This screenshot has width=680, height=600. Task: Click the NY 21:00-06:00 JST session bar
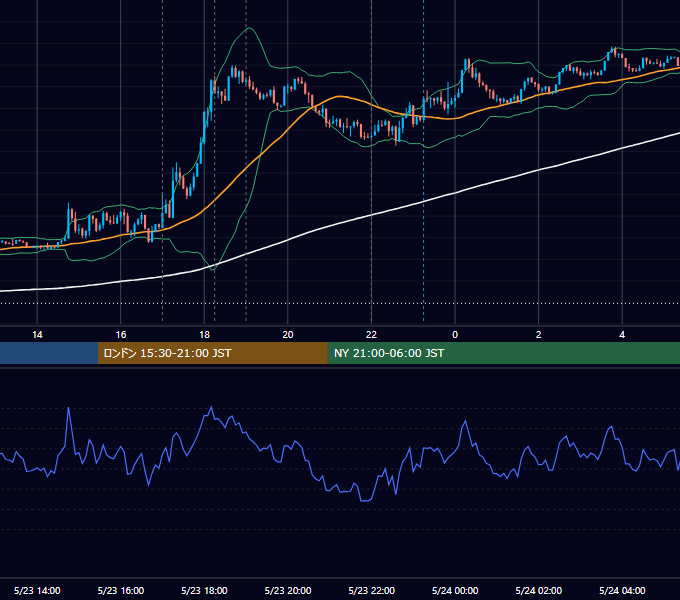click(x=503, y=353)
